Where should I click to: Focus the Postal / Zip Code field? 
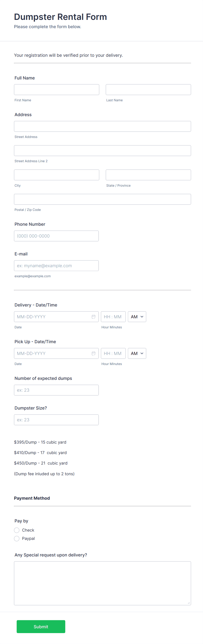click(x=103, y=199)
